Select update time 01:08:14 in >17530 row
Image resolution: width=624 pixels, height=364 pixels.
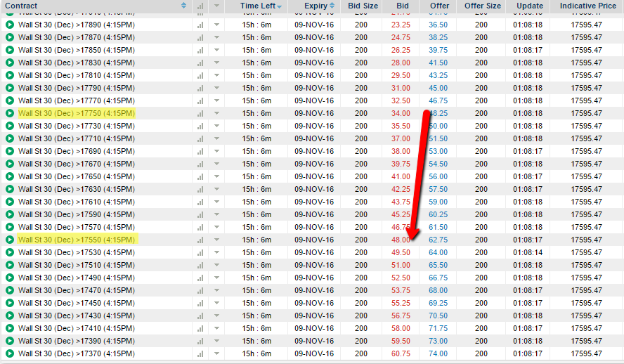click(x=528, y=252)
